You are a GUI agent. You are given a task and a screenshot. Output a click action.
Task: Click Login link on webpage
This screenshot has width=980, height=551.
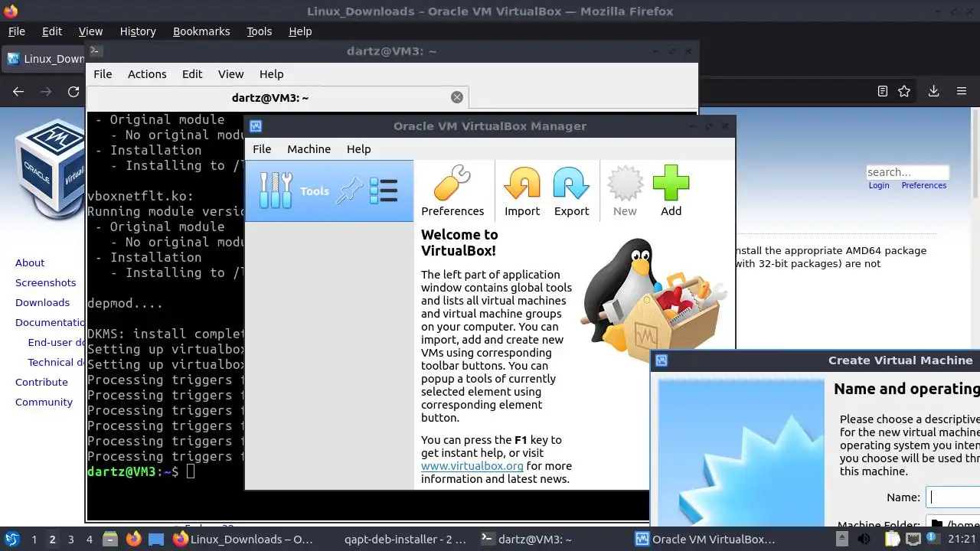879,185
